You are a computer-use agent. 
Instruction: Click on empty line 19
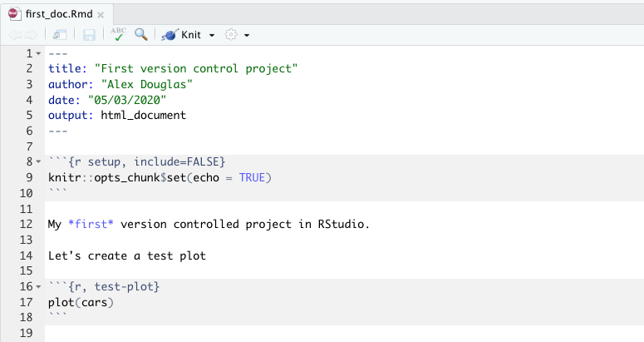(249, 334)
